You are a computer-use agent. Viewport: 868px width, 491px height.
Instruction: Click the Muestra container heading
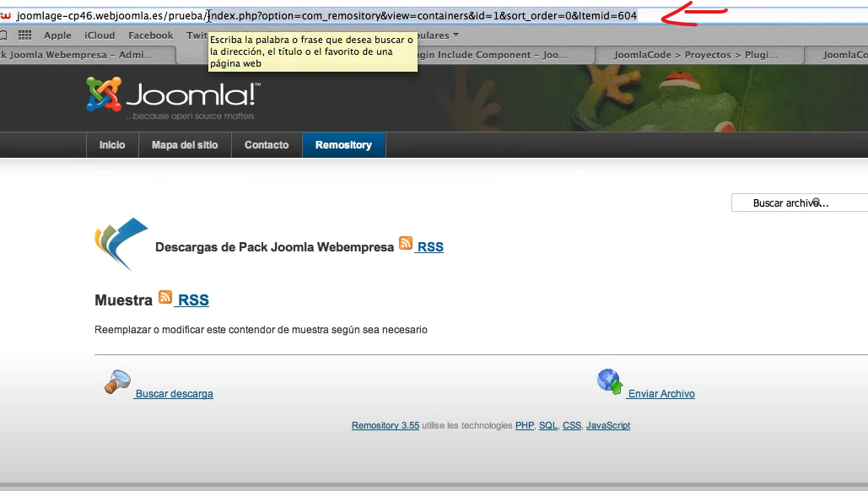tap(123, 300)
